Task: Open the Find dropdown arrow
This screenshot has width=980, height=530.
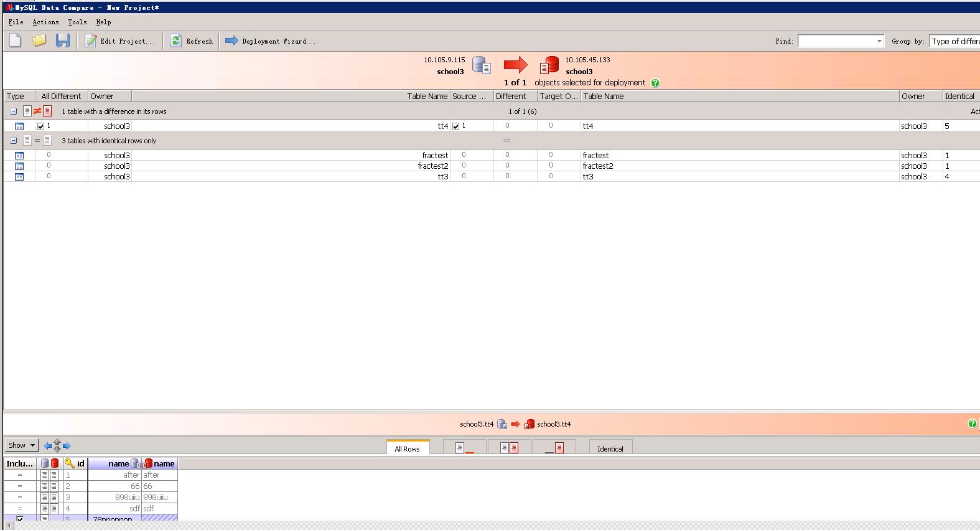Action: tap(879, 41)
